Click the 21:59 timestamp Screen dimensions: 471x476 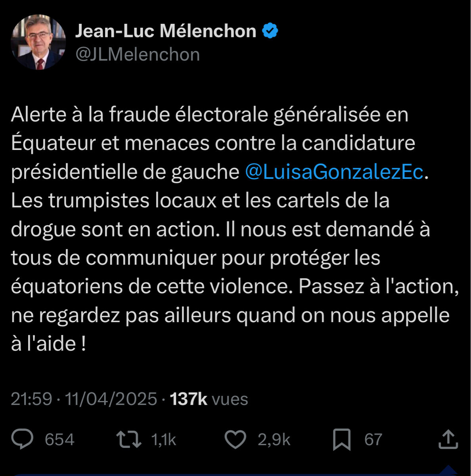click(x=31, y=399)
